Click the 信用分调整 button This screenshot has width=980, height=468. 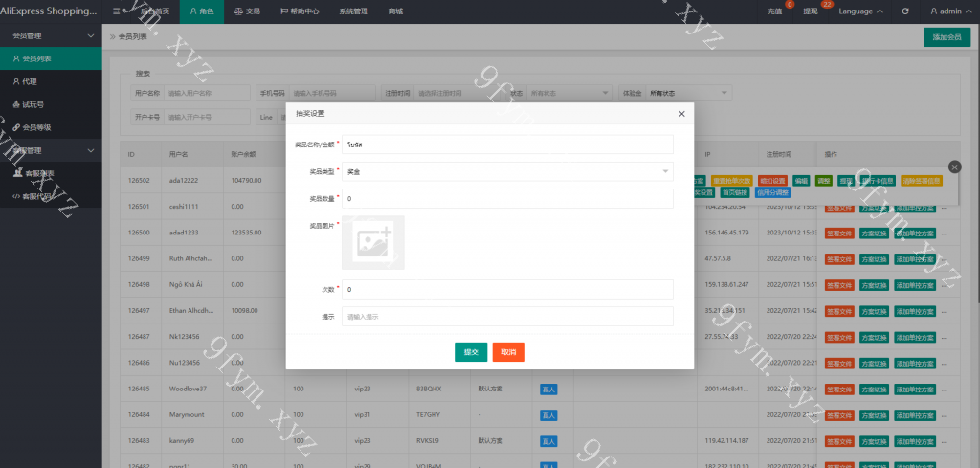coord(772,192)
